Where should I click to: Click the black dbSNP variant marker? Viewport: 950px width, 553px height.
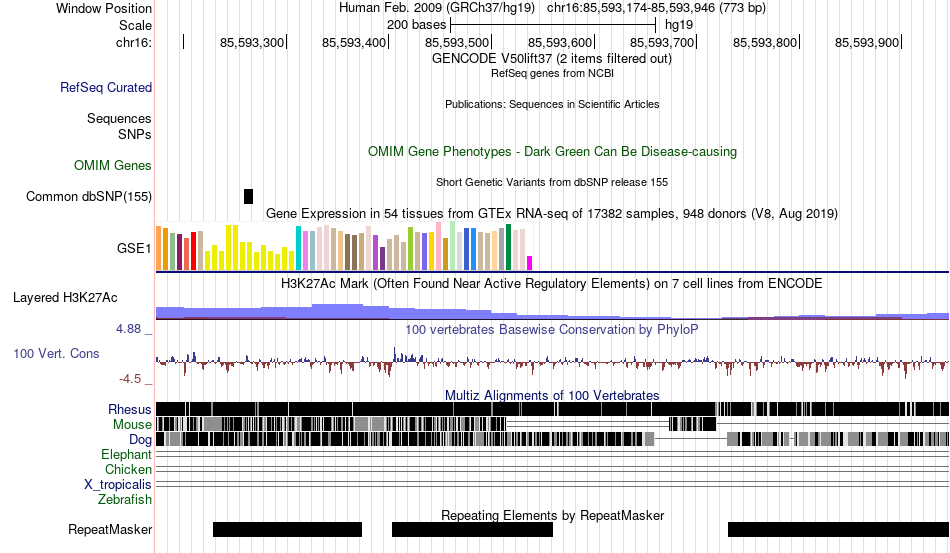point(248,196)
